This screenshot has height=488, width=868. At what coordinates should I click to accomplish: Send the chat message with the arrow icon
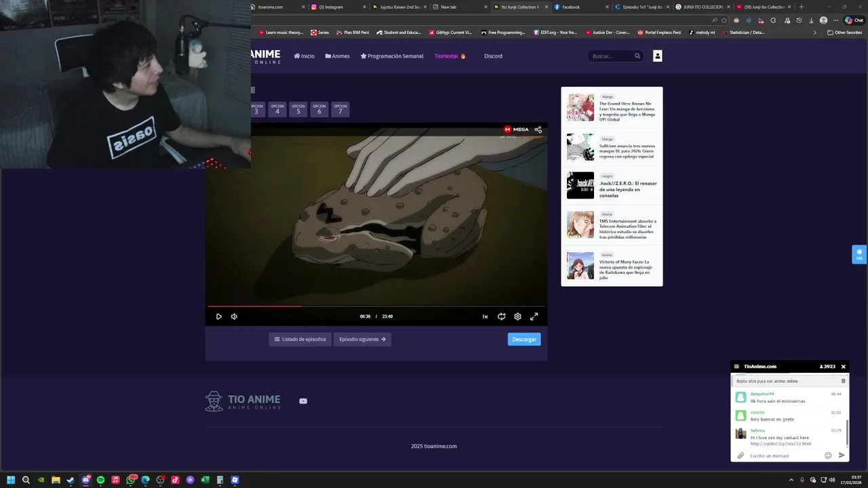pyautogui.click(x=842, y=455)
